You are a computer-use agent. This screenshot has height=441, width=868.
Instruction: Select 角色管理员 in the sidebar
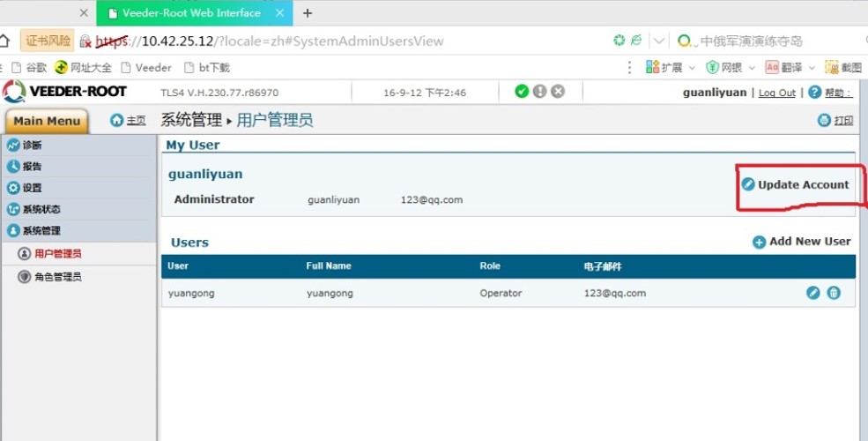[57, 277]
